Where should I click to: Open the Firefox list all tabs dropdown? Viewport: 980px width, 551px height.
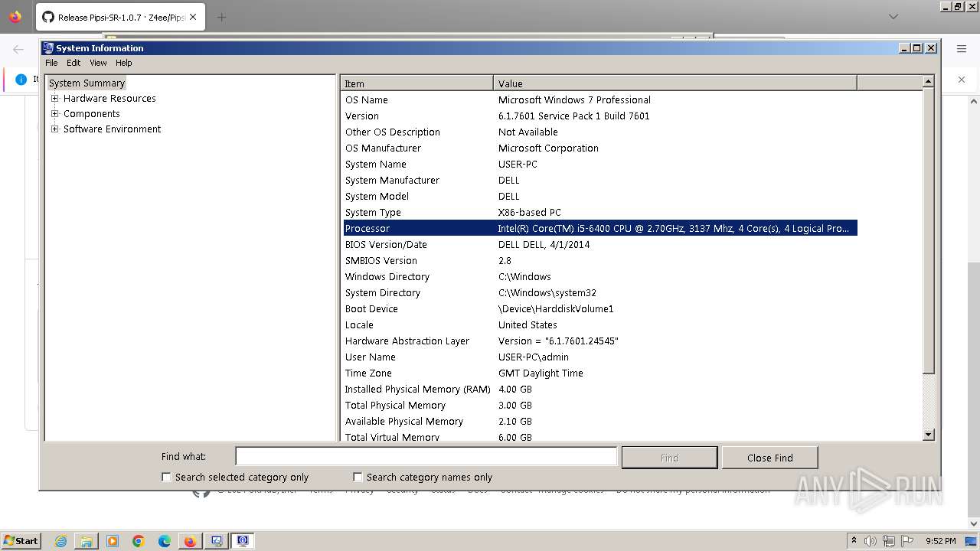[893, 17]
